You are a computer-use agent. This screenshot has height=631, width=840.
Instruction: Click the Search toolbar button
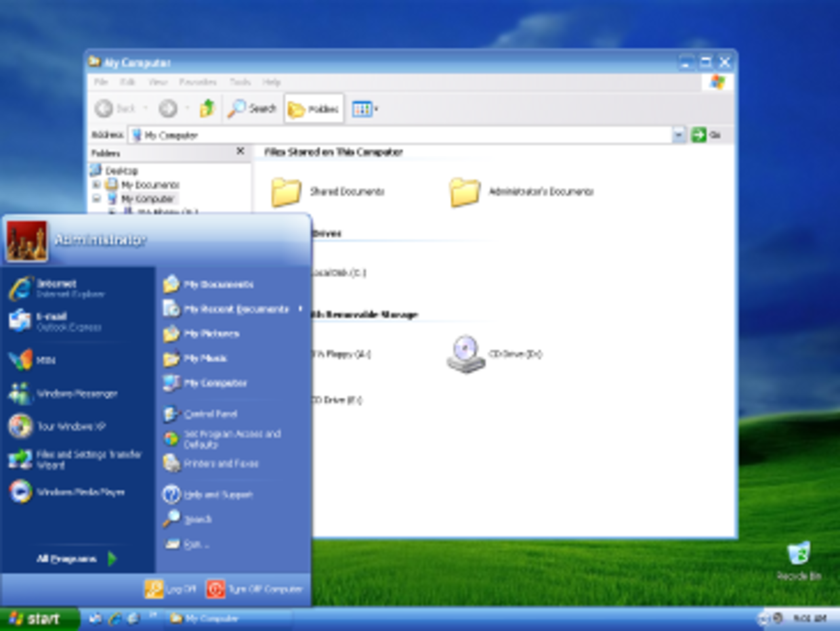click(252, 108)
